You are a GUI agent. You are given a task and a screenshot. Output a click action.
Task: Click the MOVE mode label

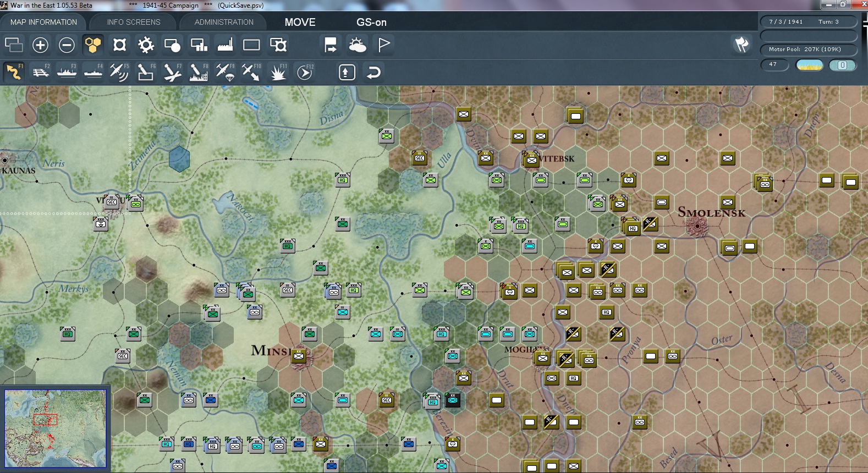coord(300,22)
